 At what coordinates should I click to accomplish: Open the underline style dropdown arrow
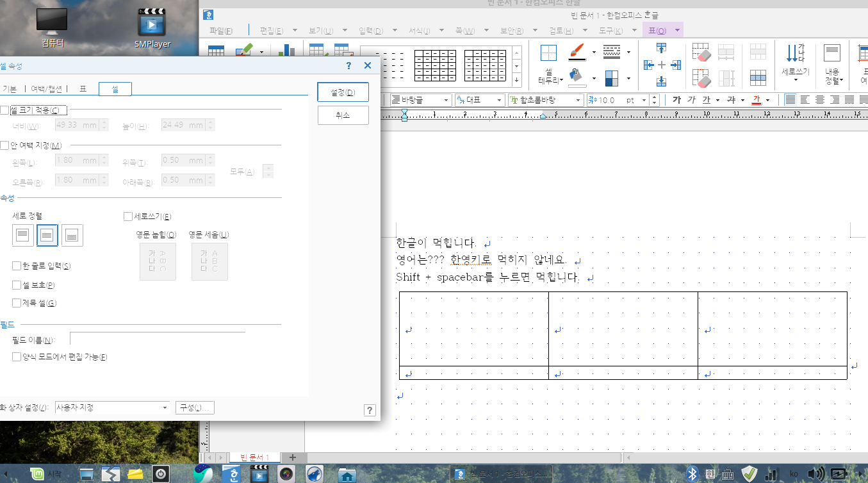tap(718, 100)
